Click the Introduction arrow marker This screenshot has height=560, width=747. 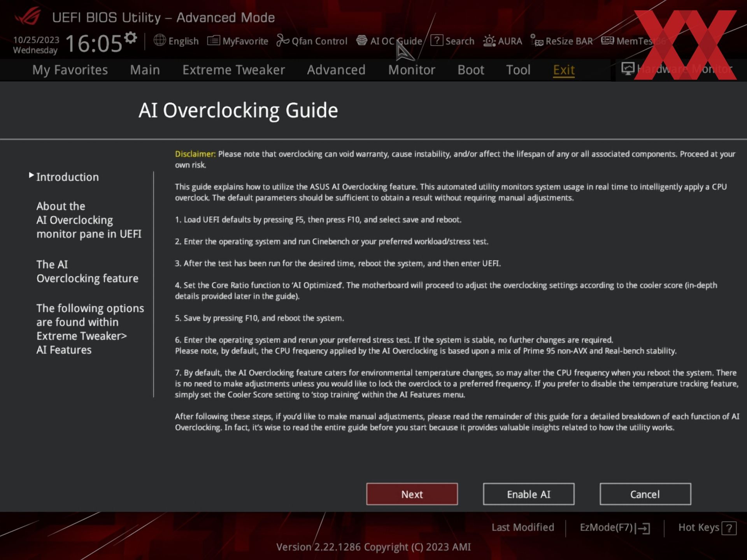[x=31, y=175]
